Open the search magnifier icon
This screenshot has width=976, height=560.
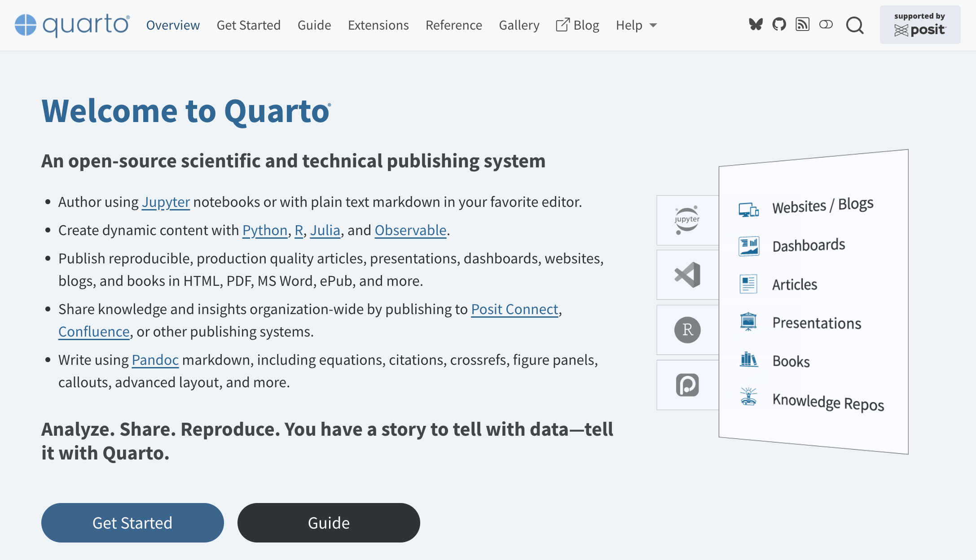click(x=855, y=25)
